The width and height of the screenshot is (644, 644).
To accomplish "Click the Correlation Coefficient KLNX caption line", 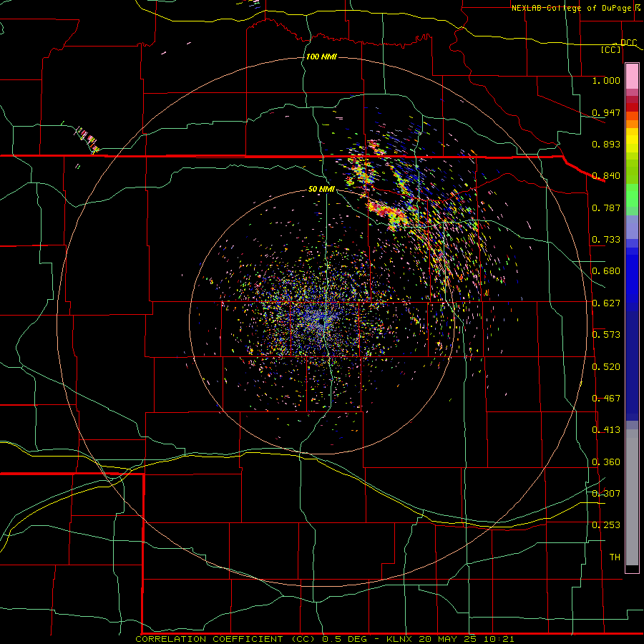I will click(x=324, y=639).
